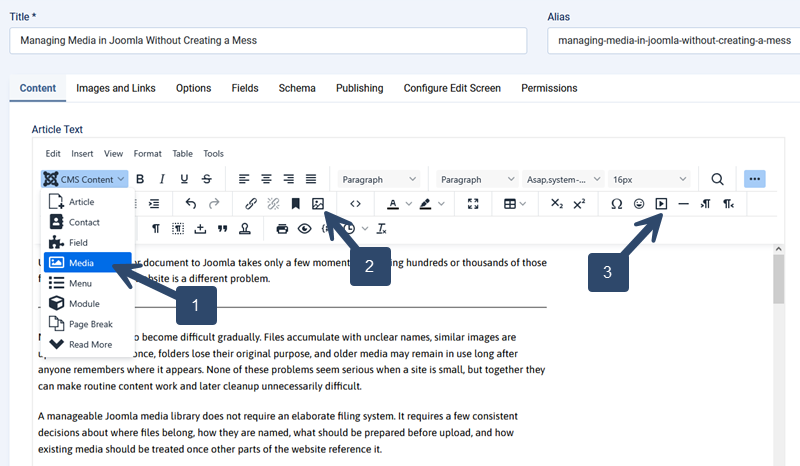Open the Insert/edit image toolbar icon

click(x=318, y=204)
